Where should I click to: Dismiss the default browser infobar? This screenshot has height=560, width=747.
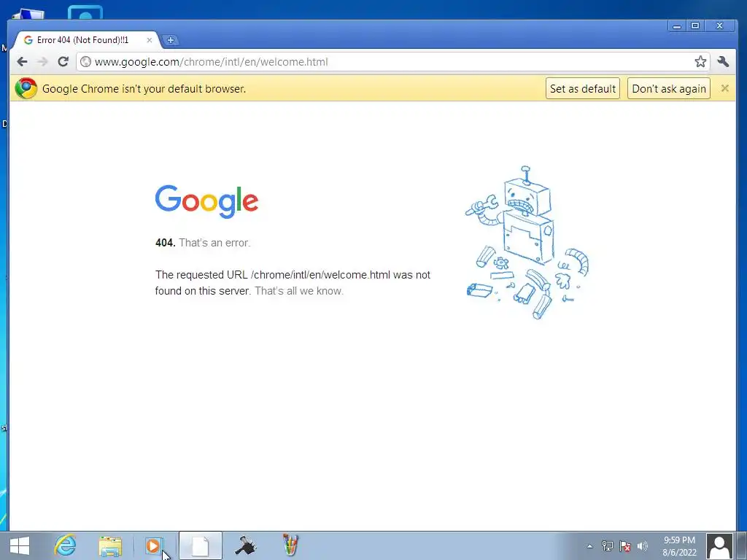tap(724, 88)
